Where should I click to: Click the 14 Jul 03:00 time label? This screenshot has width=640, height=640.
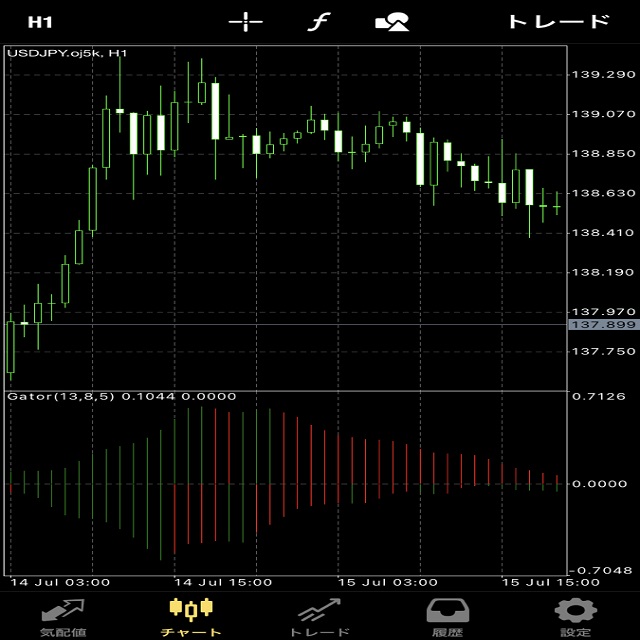click(x=60, y=582)
